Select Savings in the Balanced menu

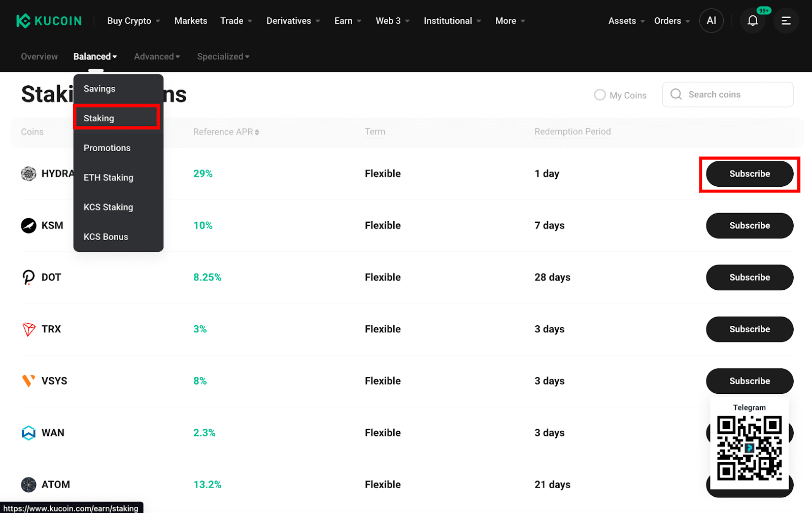pos(118,89)
